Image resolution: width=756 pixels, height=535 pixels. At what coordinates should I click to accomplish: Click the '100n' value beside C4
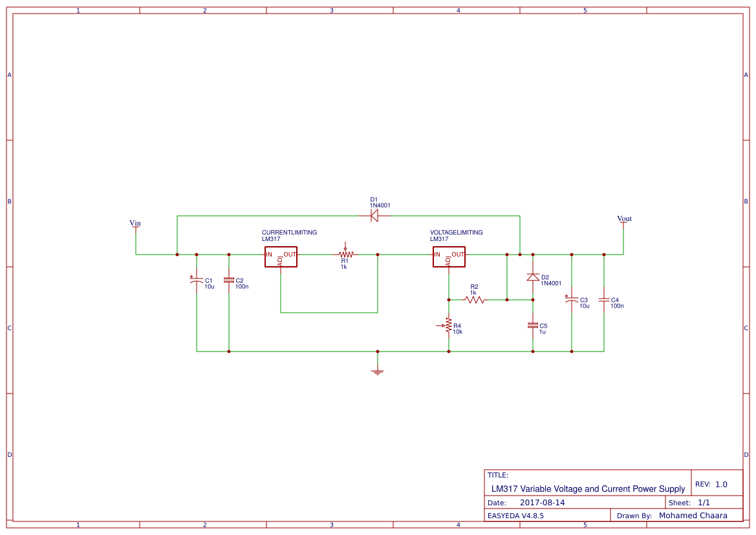[617, 306]
